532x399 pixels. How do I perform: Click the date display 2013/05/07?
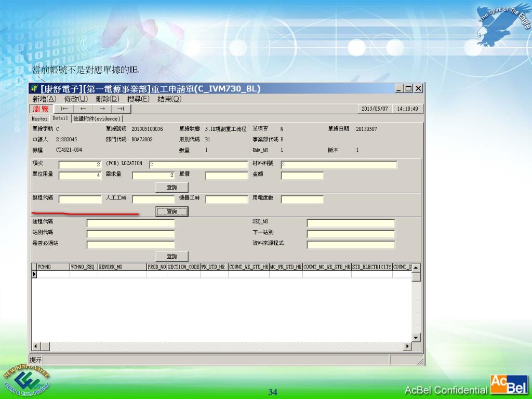point(375,109)
